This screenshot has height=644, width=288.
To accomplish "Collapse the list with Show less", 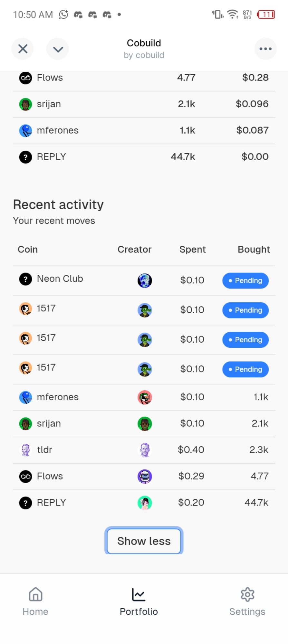I will (x=144, y=541).
